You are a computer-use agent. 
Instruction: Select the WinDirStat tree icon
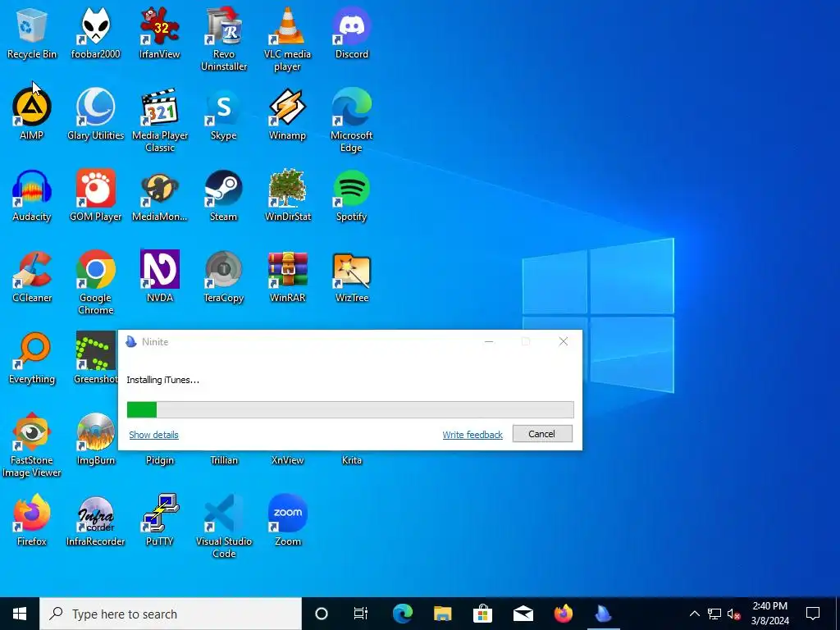click(288, 195)
